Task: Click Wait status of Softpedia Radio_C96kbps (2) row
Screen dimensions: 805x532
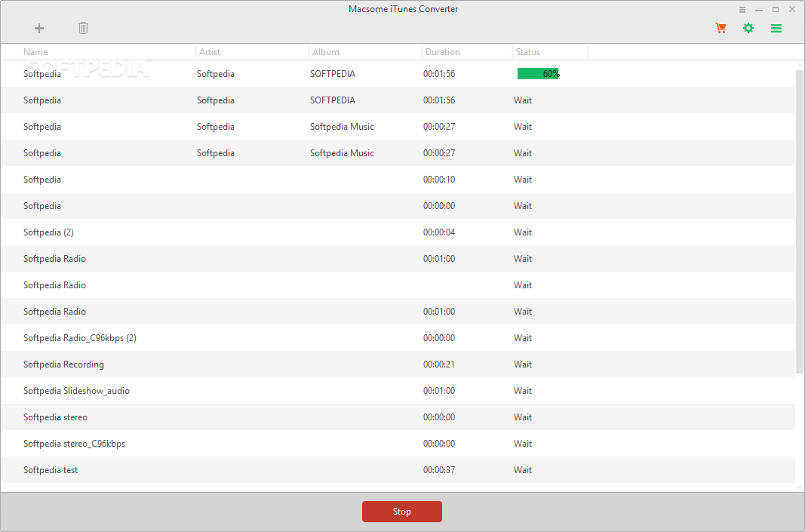Action: pyautogui.click(x=523, y=338)
